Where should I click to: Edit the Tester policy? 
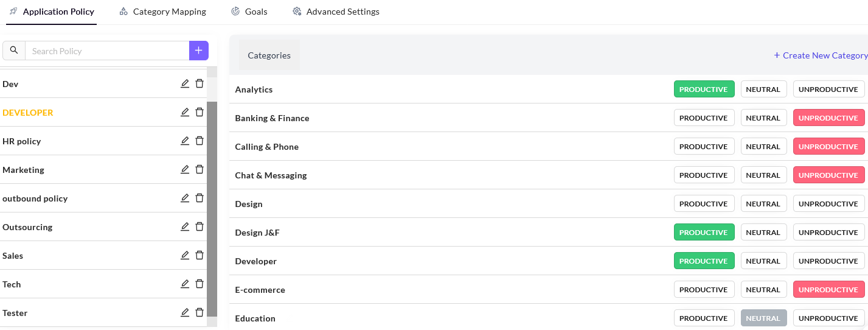[185, 312]
